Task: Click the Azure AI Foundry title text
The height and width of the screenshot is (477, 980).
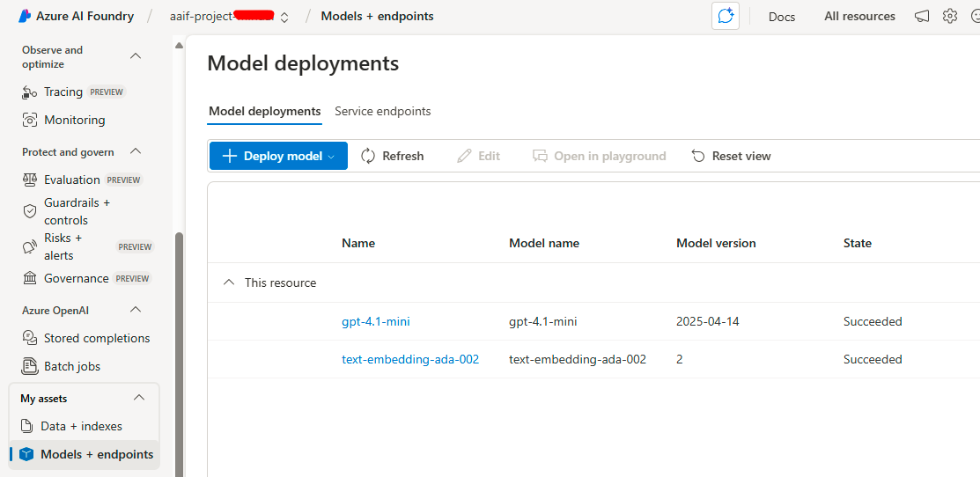Action: click(85, 16)
